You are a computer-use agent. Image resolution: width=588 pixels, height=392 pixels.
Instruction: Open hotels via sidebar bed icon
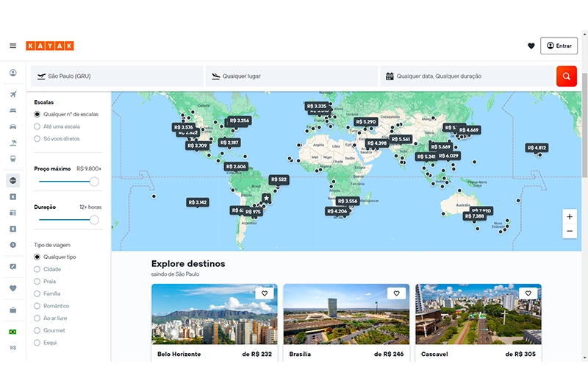tap(13, 110)
